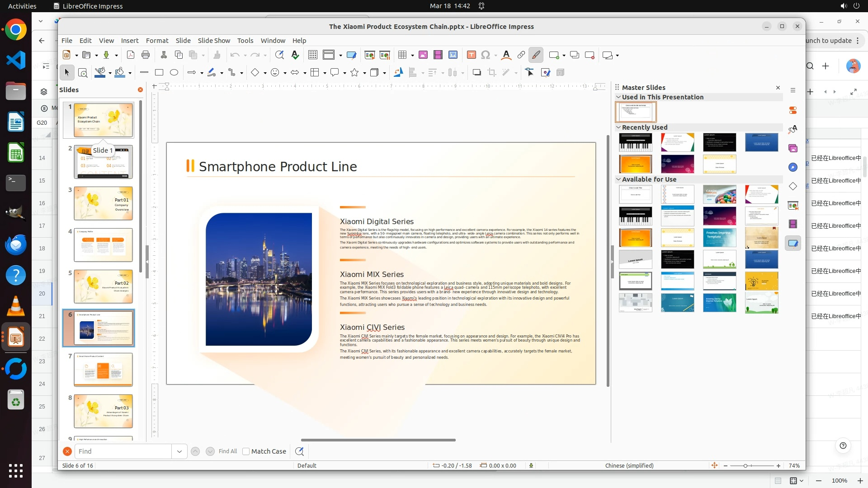Click the zoom in plus button

point(778,466)
